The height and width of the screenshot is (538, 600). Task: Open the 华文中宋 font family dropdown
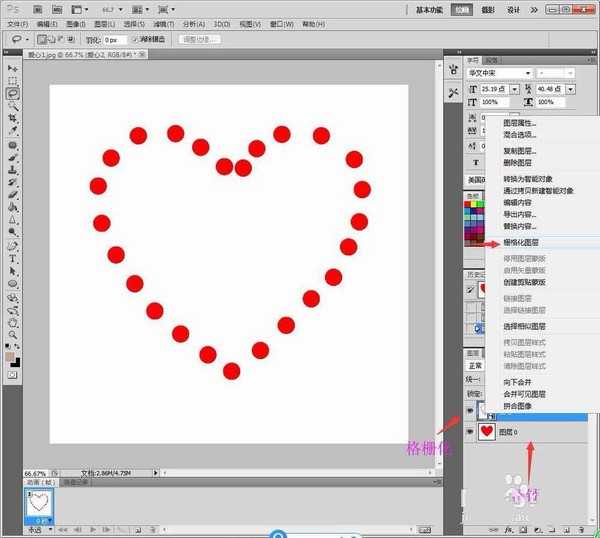(x=529, y=73)
